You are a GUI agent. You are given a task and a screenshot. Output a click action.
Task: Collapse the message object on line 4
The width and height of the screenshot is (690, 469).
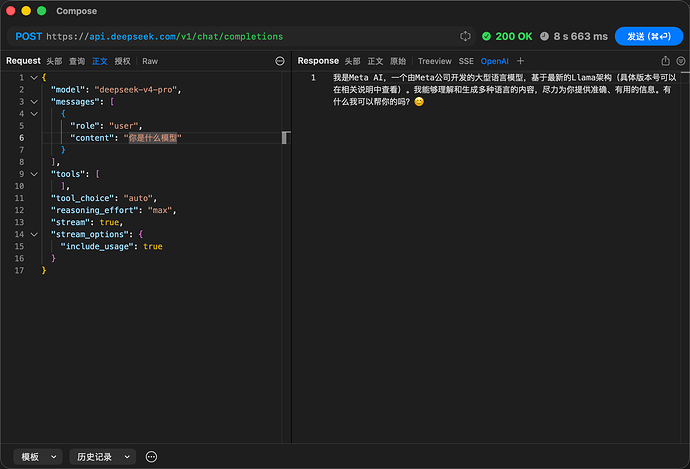(34, 114)
